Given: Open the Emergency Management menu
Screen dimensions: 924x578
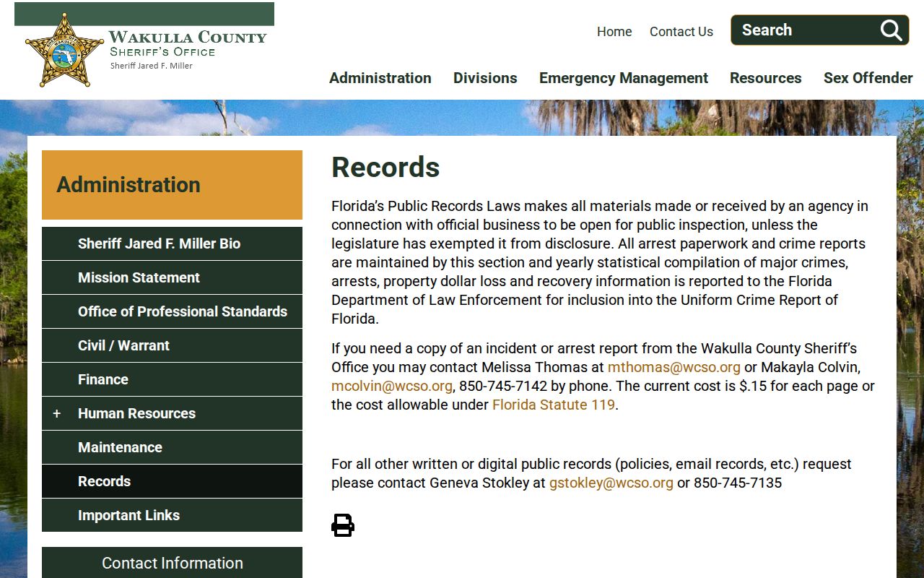Looking at the screenshot, I should [624, 78].
